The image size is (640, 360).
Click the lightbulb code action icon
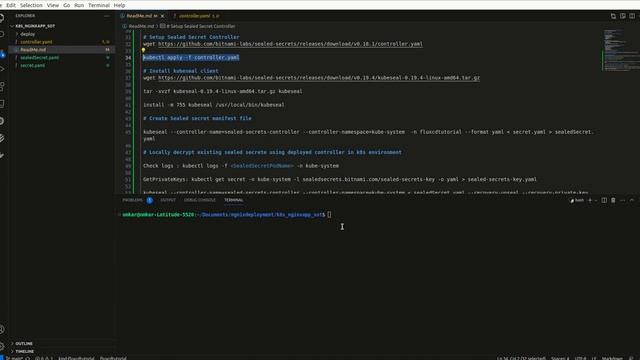coord(143,51)
